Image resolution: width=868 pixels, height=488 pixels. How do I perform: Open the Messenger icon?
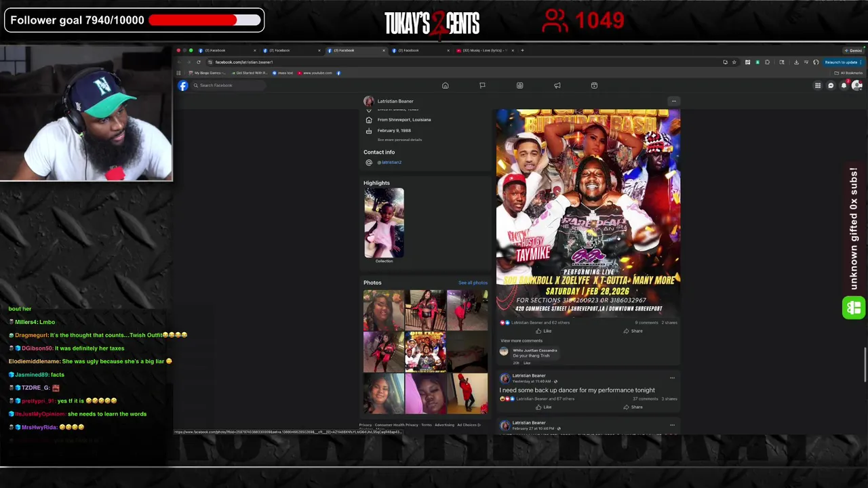[x=831, y=85]
